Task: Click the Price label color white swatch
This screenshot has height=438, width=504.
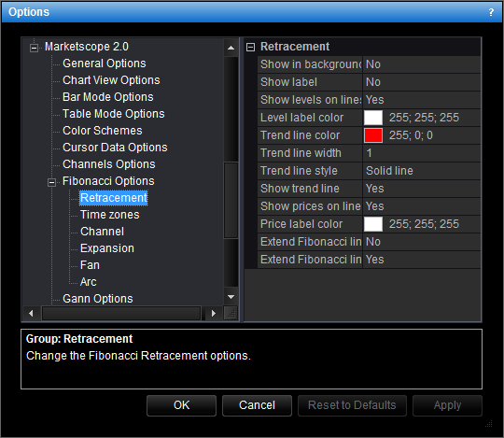Action: (x=373, y=224)
